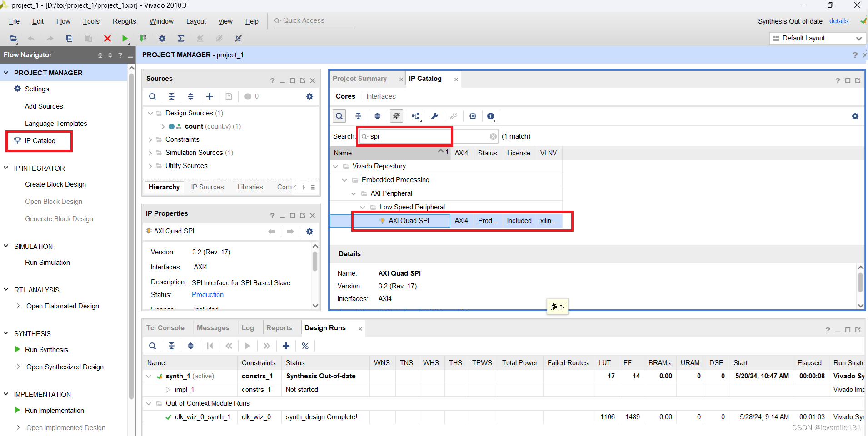
Task: Collapse the PROJECT MANAGER section
Action: (x=6, y=73)
